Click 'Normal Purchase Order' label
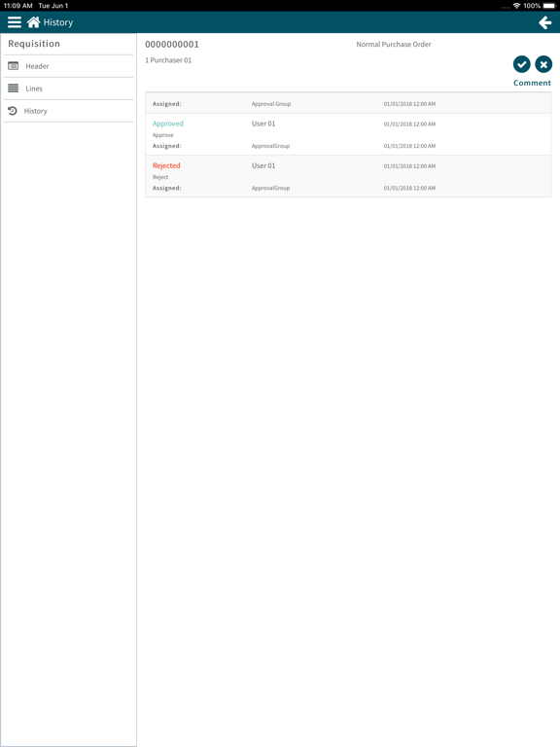The width and height of the screenshot is (560, 747). (x=394, y=45)
